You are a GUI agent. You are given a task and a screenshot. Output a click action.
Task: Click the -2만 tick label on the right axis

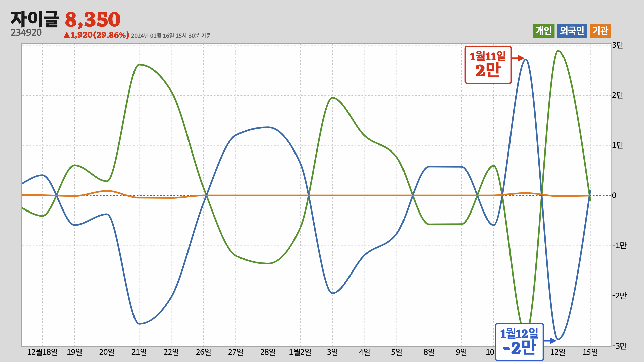point(619,296)
